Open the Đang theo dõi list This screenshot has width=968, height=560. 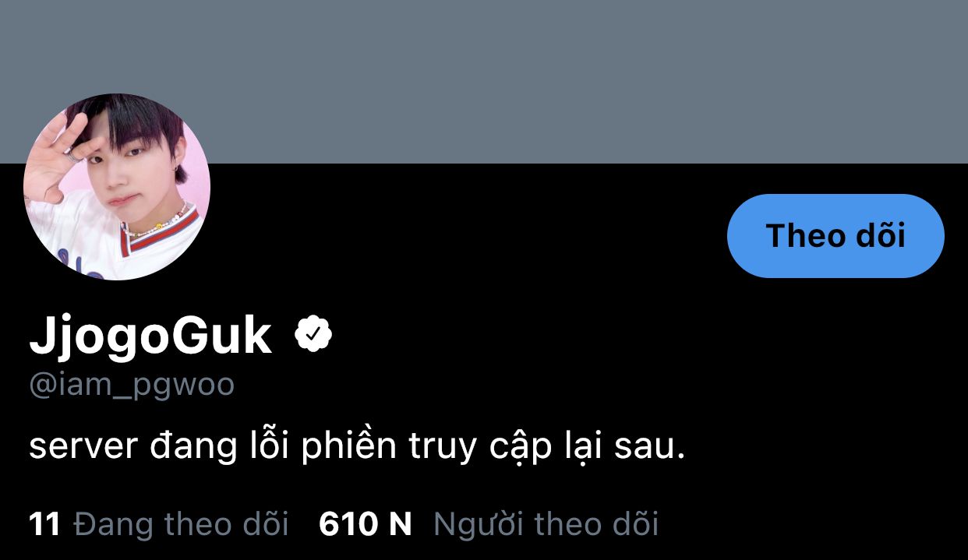coord(181,524)
